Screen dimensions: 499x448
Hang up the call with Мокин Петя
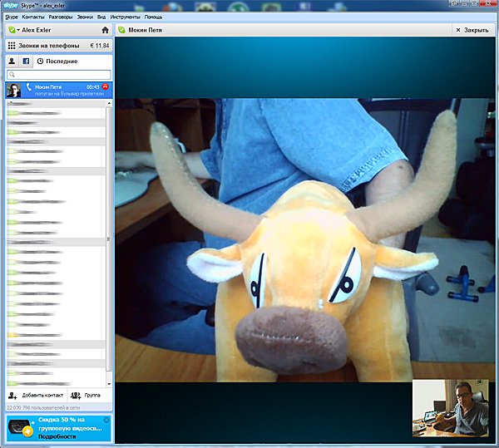[106, 87]
